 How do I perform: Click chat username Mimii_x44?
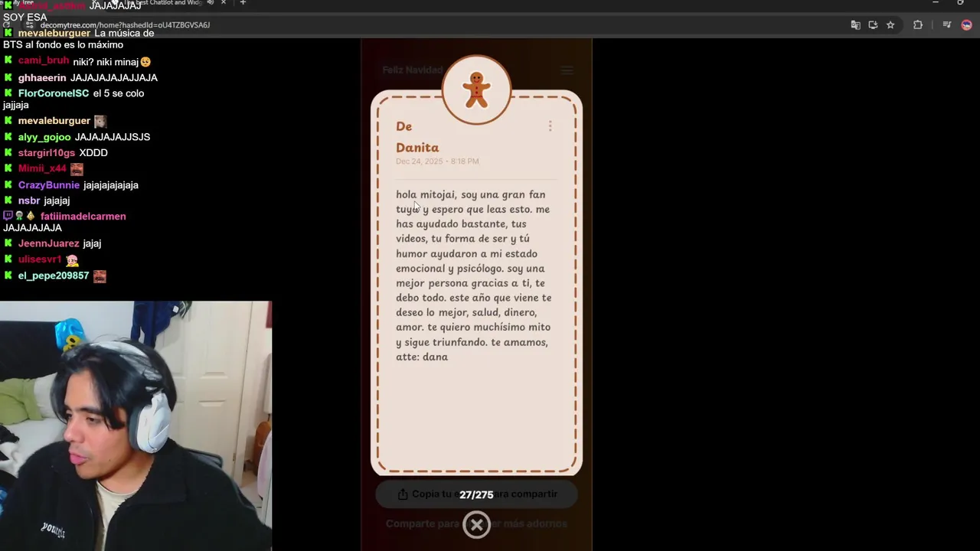(x=42, y=168)
